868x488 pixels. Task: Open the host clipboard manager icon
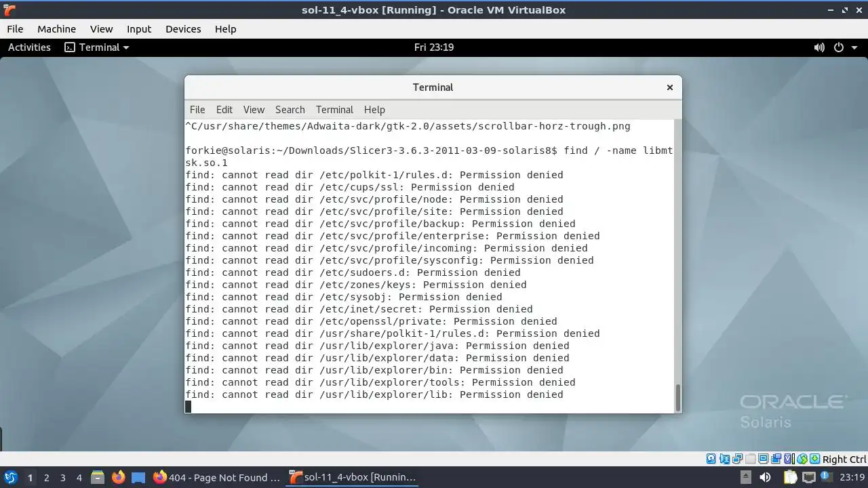791,477
